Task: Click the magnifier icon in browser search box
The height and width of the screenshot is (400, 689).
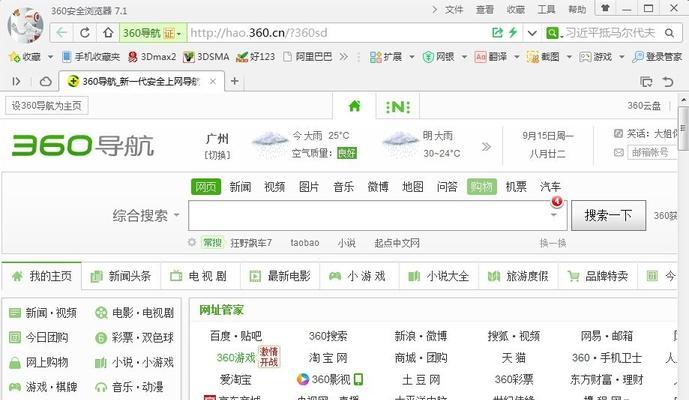Action: tap(669, 33)
